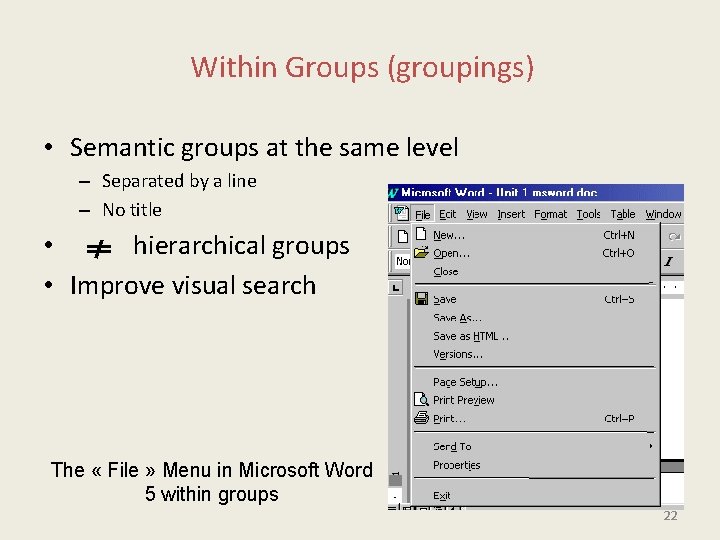
Task: Click the Word document icon beside File menu
Action: coord(401,214)
